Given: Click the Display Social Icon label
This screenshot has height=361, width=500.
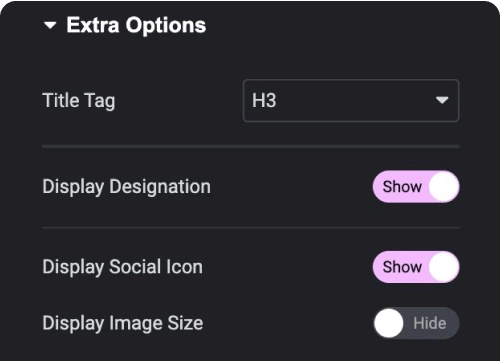Looking at the screenshot, I should 122,268.
